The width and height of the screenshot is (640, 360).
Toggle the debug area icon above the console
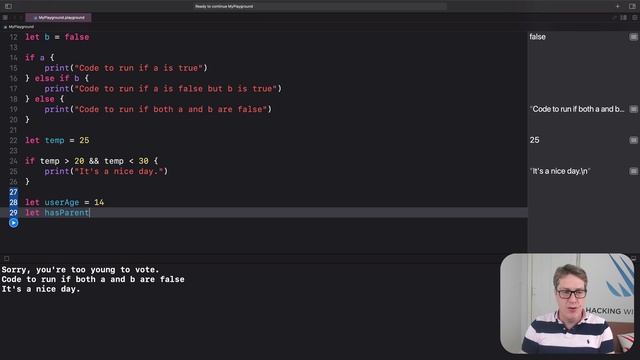tap(7, 258)
